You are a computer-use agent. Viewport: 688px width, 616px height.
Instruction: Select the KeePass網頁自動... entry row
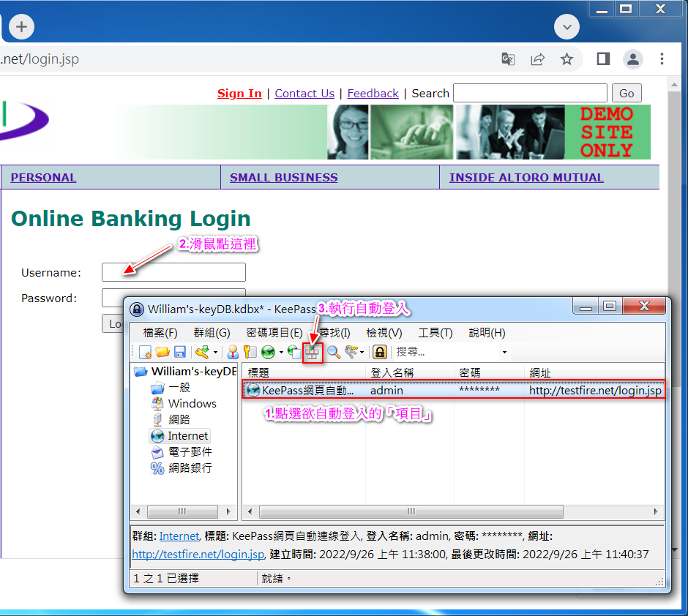(454, 390)
